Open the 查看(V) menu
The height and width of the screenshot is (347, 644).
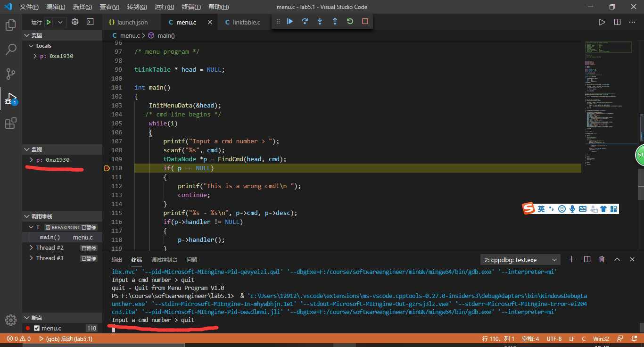tap(109, 7)
